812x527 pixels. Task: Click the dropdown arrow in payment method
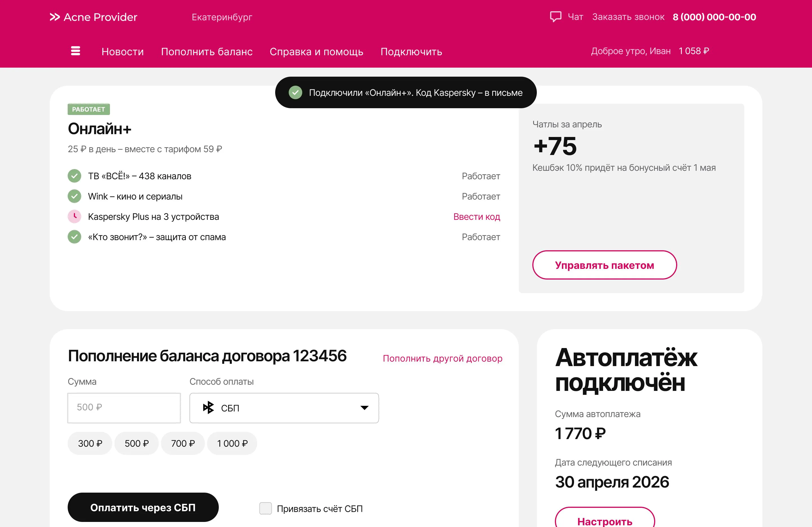coord(364,408)
